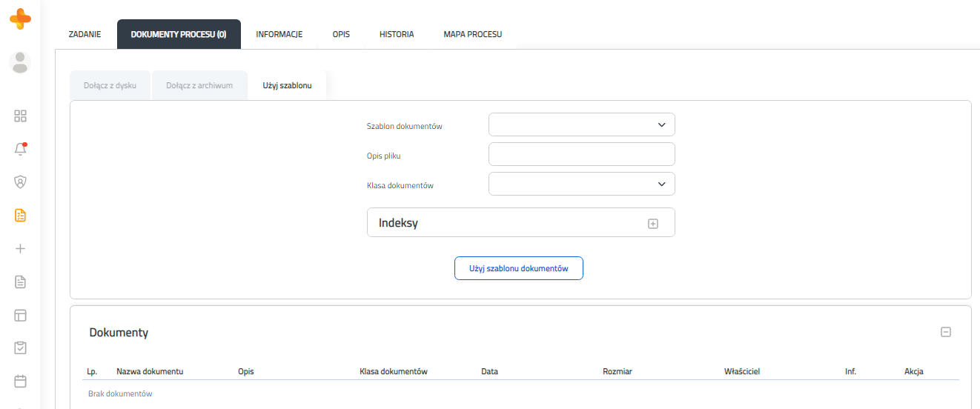Open the MAPA PROCESU tab

coord(473,34)
